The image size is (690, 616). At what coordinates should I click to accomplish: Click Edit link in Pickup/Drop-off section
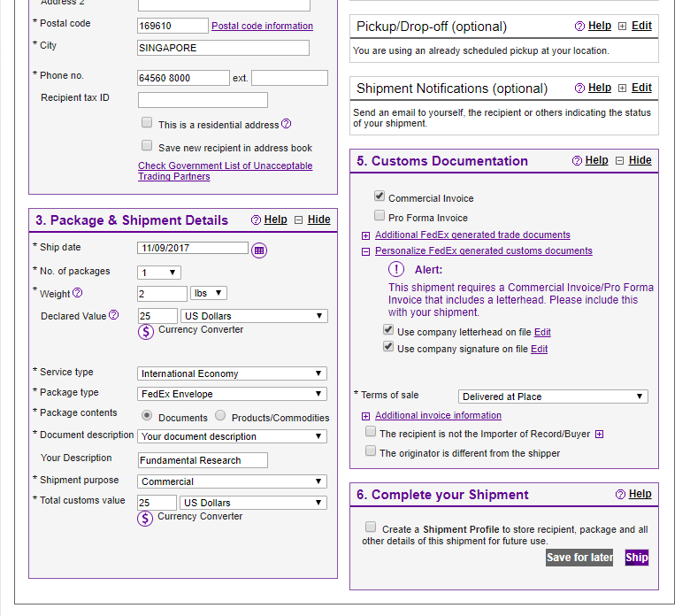(x=641, y=26)
